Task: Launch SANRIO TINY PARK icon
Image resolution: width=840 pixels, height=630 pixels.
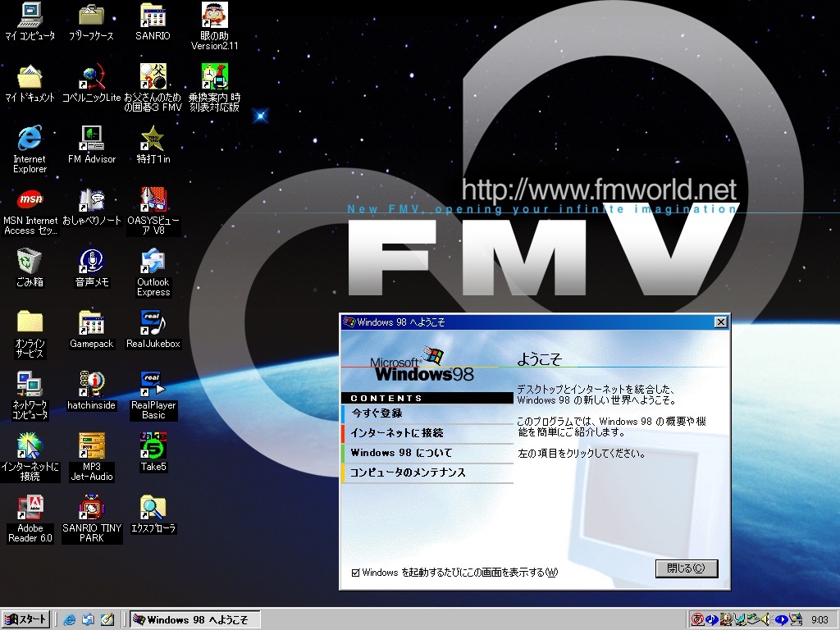Action: pos(92,518)
